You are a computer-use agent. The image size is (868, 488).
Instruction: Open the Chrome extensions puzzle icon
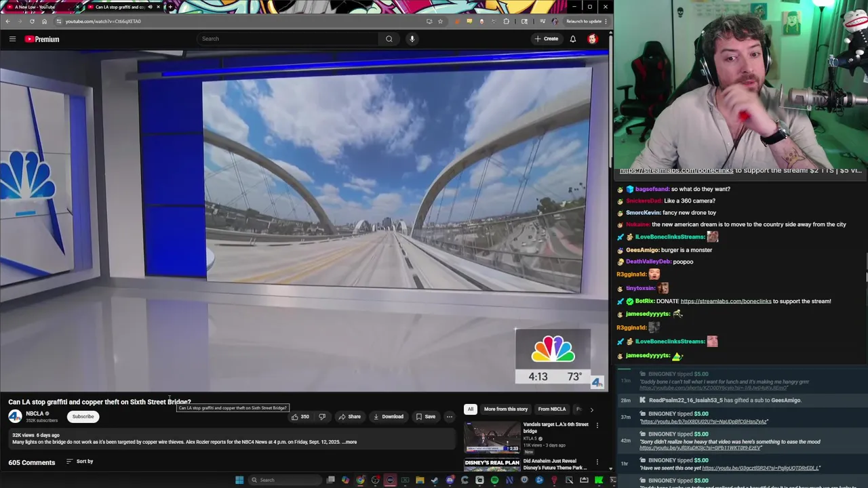[x=506, y=21]
